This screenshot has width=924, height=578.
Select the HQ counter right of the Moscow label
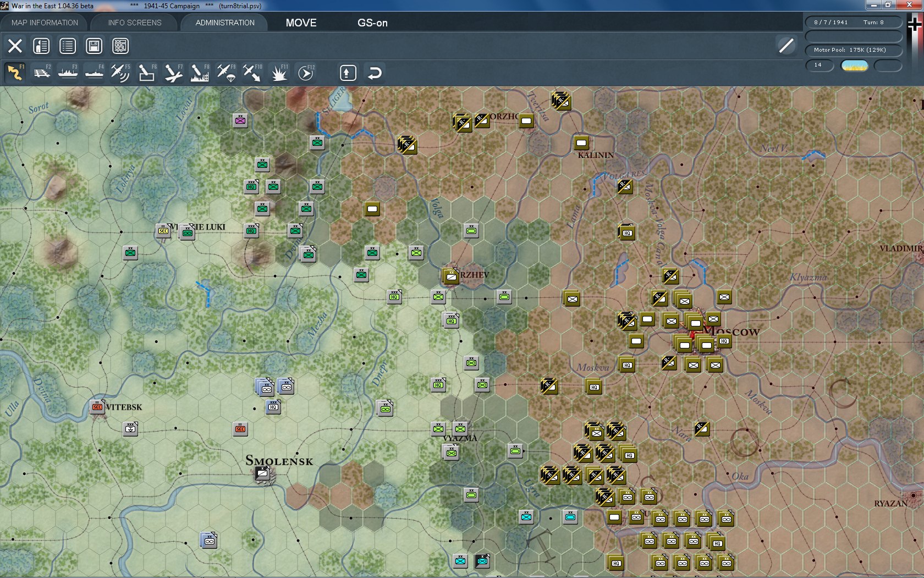pos(724,341)
